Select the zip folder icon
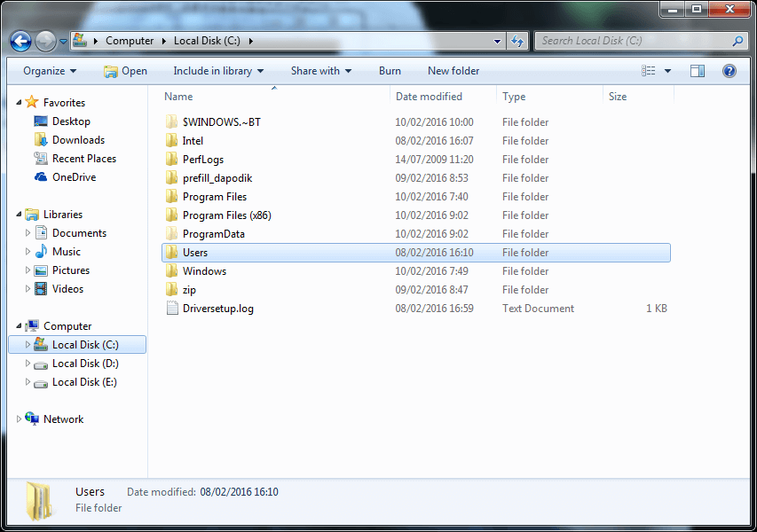Viewport: 757px width, 532px height. (x=171, y=290)
